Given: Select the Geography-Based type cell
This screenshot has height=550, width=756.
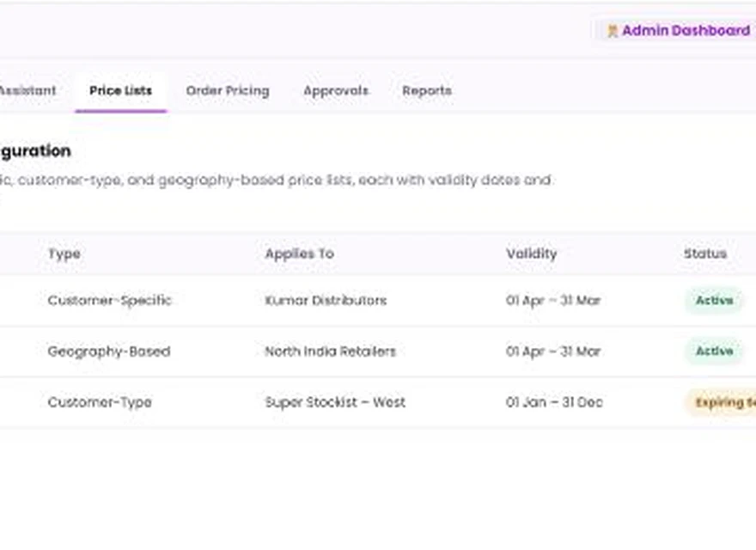Looking at the screenshot, I should point(109,351).
